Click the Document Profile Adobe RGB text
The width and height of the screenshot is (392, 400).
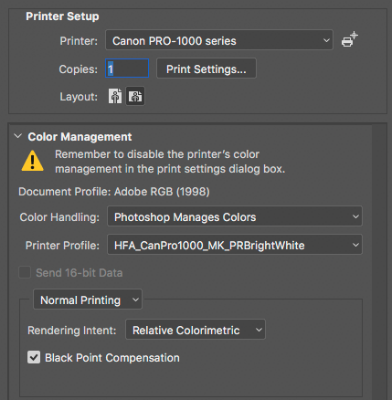pyautogui.click(x=114, y=192)
